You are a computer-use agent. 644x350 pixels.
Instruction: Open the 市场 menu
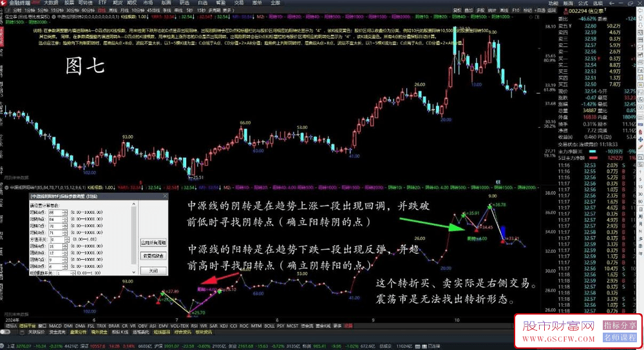[148, 3]
